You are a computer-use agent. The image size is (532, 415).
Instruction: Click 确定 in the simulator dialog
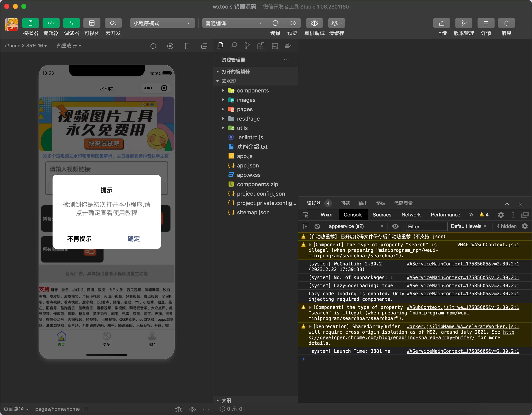(x=134, y=239)
